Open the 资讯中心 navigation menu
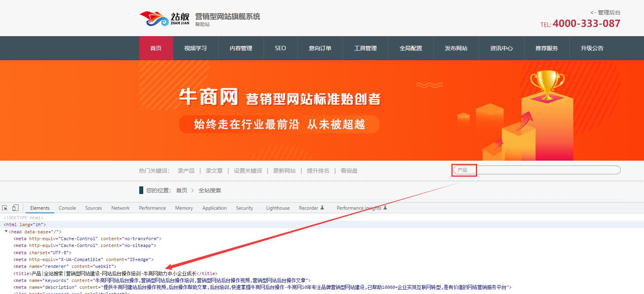The height and width of the screenshot is (294, 644). click(502, 48)
